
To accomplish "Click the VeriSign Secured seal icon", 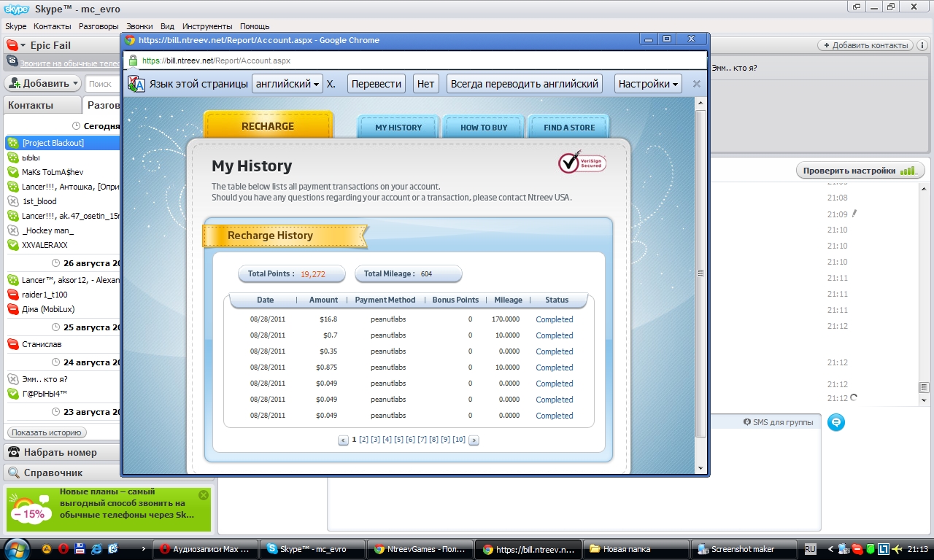I will tap(581, 162).
